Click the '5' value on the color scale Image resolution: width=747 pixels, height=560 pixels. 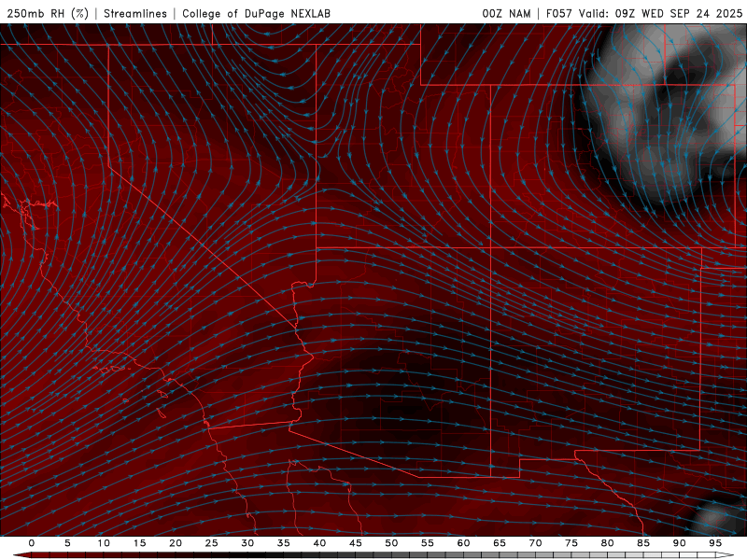(x=67, y=543)
